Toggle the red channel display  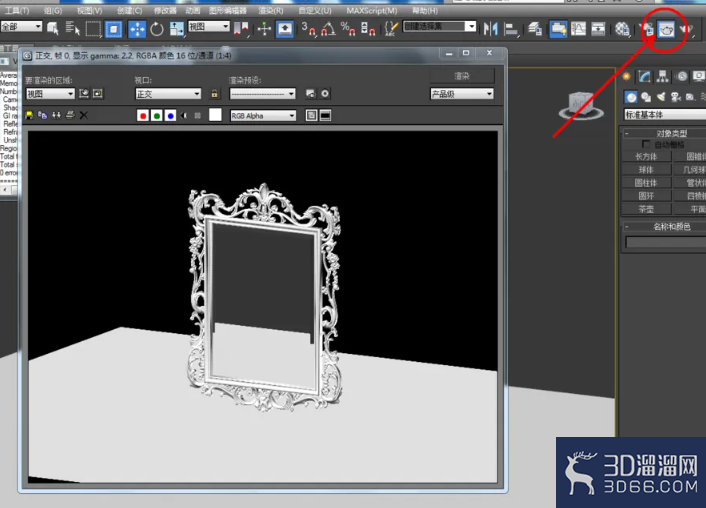[x=143, y=116]
